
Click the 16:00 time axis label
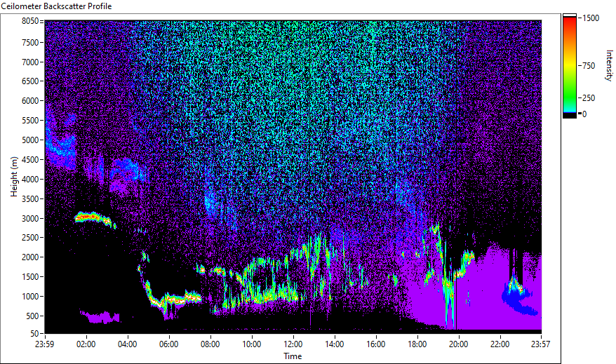tap(376, 344)
